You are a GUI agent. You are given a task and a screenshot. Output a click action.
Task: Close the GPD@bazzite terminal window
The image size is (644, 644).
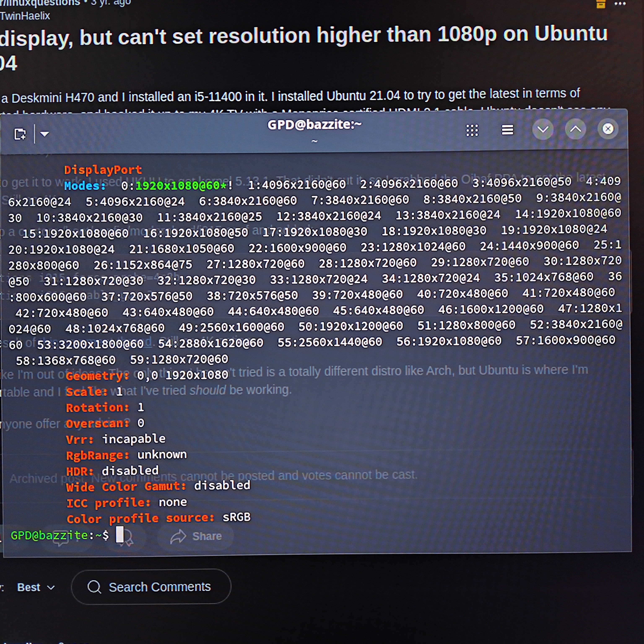pos(608,129)
